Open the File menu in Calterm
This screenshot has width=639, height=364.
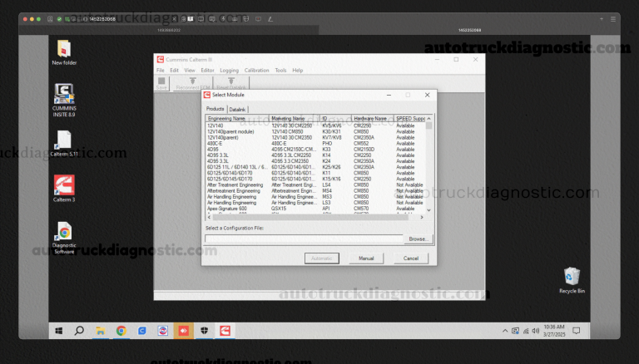161,71
